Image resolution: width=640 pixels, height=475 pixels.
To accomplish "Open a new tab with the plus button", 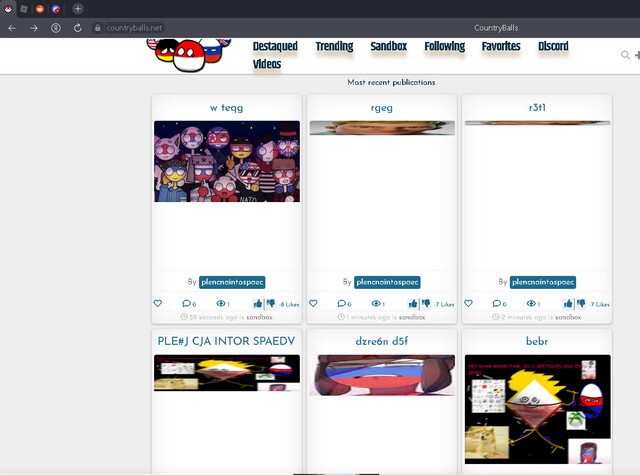I will point(78,9).
